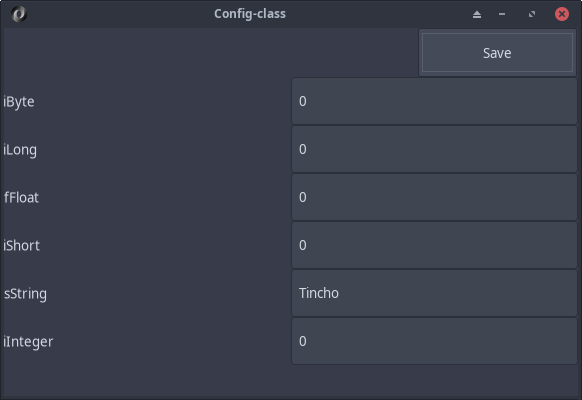Select the fFloat label
Viewport: 582px width, 400px height.
tap(21, 197)
